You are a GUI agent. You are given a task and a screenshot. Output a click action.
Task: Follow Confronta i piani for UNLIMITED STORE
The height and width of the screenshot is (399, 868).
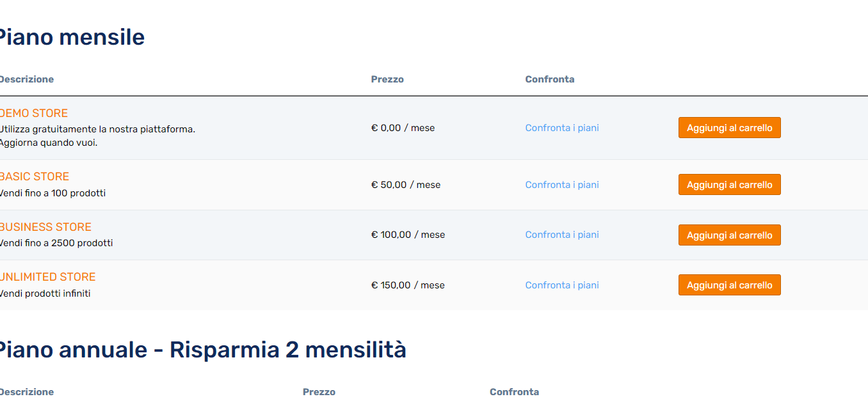pos(562,285)
